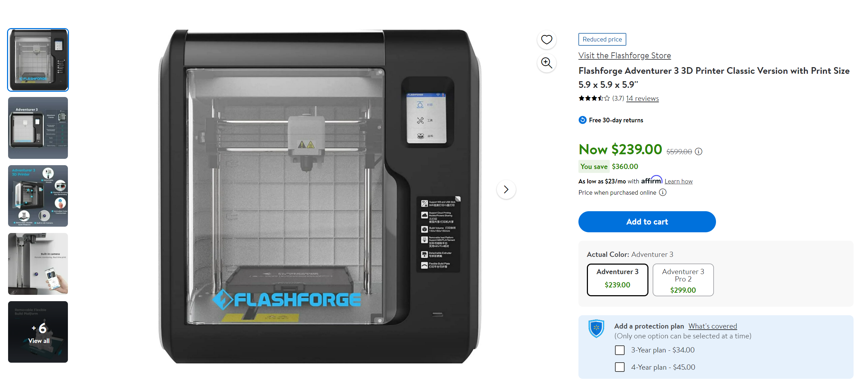Open info icon beside $599.00 price
This screenshot has width=868, height=382.
698,151
